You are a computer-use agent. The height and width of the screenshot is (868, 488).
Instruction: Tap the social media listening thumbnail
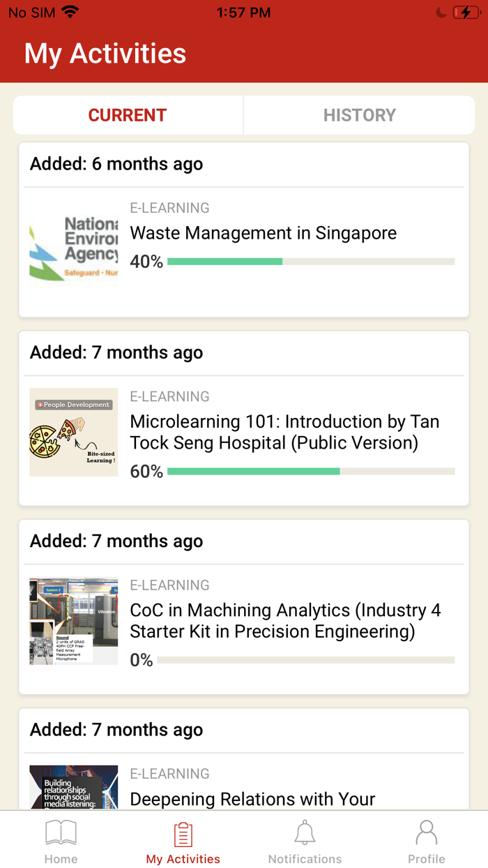click(x=74, y=787)
